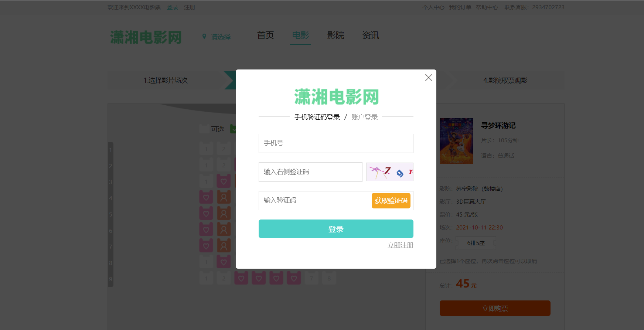644x330 pixels.
Task: Click the top bar 注册 link
Action: click(x=190, y=7)
